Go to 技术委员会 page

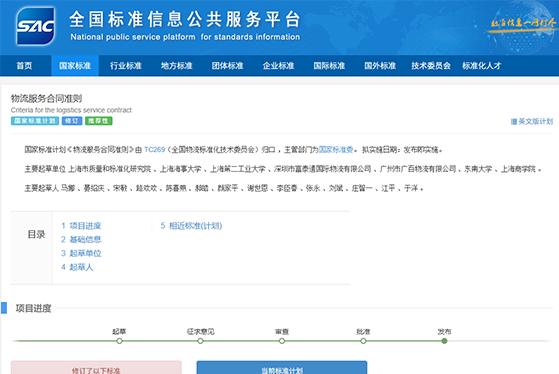coord(431,66)
